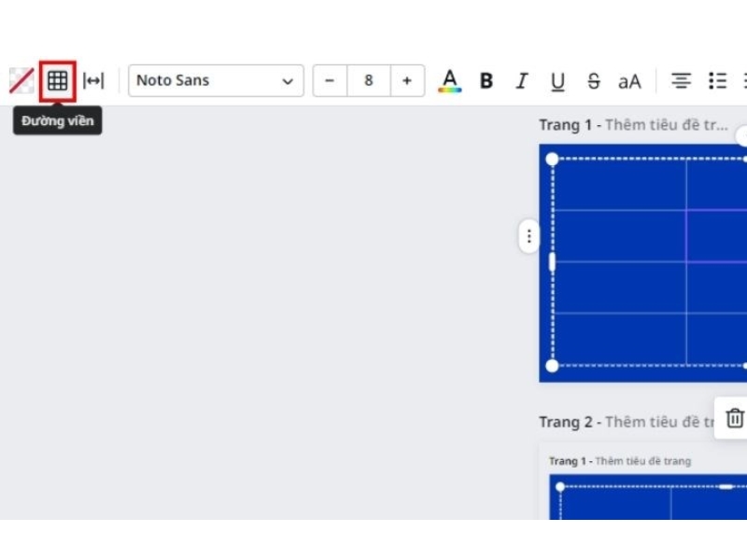The height and width of the screenshot is (560, 747).
Task: Open the bulleted list icon
Action: 718,80
